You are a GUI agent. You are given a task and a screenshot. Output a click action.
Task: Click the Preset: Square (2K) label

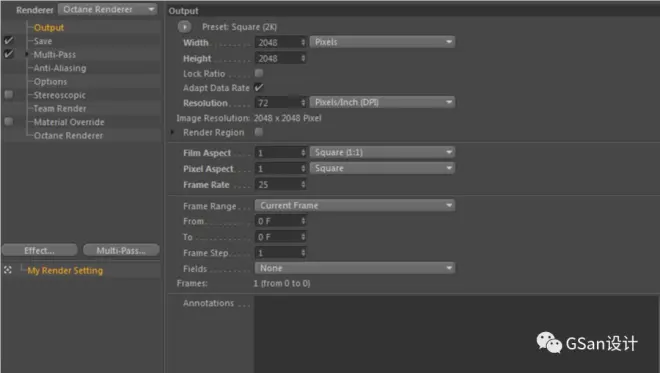239,27
